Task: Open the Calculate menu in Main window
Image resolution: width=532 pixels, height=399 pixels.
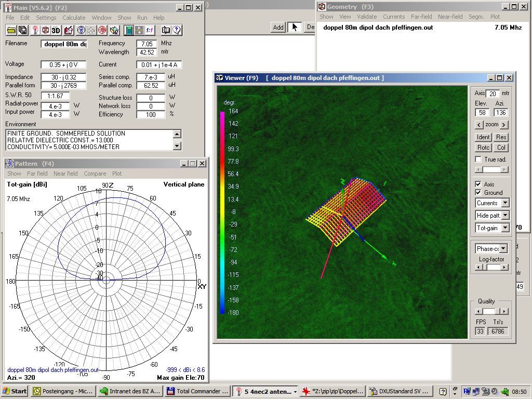Action: point(74,18)
